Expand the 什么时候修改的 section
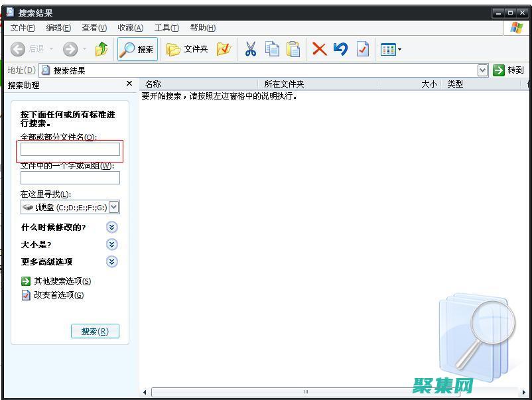Viewport: 532px width, 400px height. (x=111, y=227)
